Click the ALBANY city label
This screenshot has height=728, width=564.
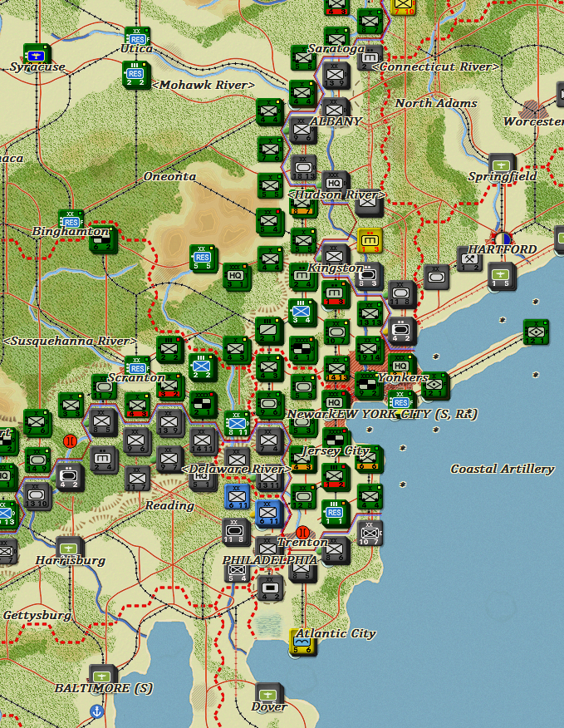point(335,121)
